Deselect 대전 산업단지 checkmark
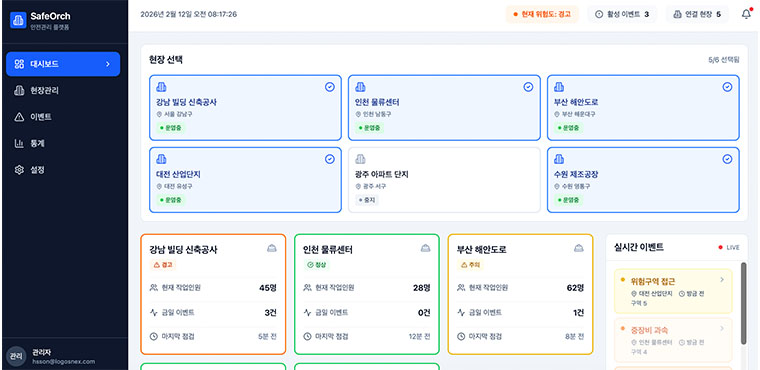The image size is (760, 370). click(x=330, y=159)
